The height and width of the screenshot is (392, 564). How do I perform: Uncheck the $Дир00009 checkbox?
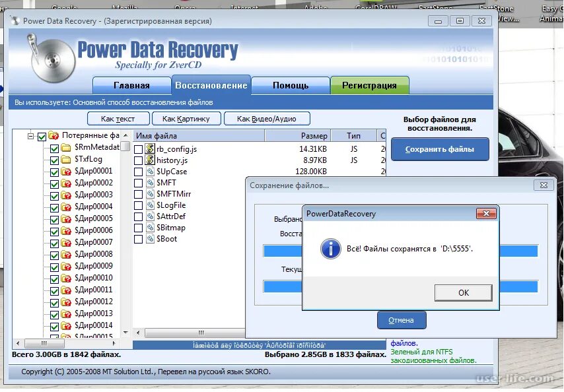(x=54, y=267)
